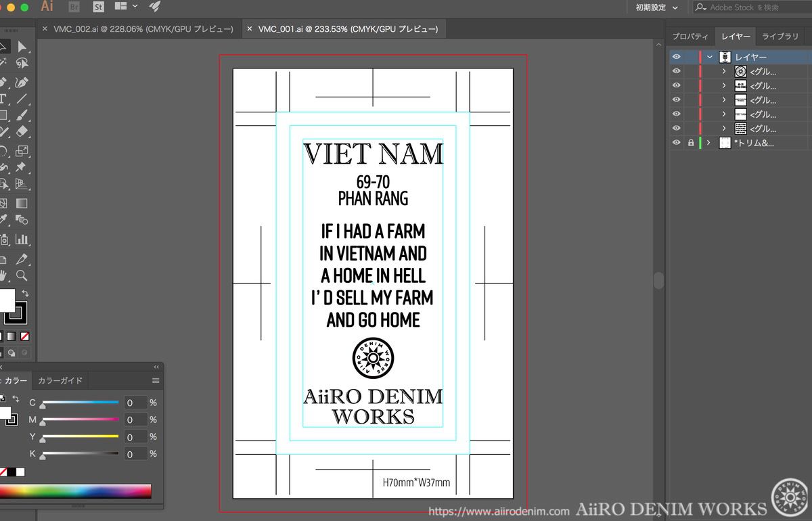Image resolution: width=812 pixels, height=521 pixels.
Task: Click the K percentage input field
Action: [135, 454]
